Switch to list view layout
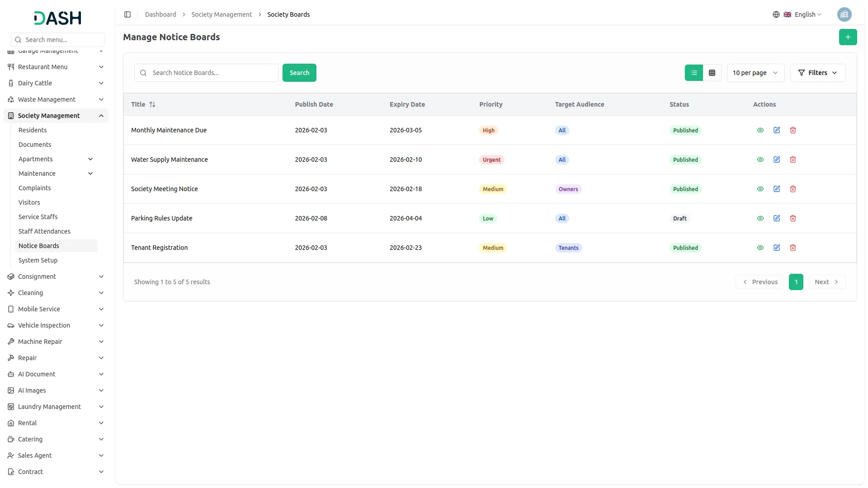The height and width of the screenshot is (488, 868). (x=693, y=73)
